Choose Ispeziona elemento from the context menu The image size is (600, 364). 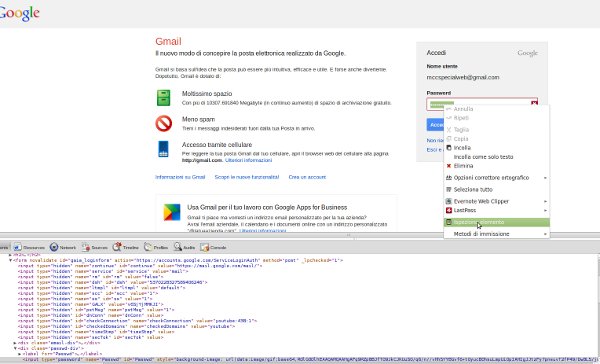[497, 222]
